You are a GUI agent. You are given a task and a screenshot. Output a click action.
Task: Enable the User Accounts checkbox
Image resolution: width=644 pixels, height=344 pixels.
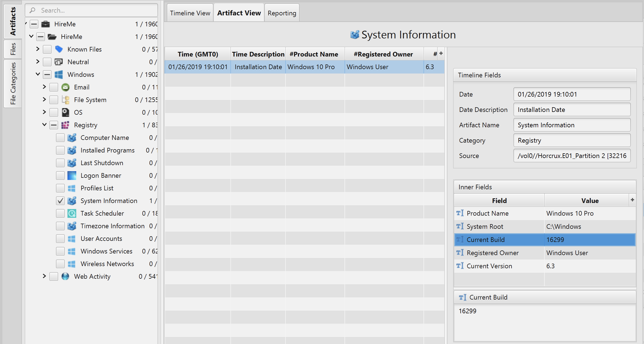(x=60, y=239)
